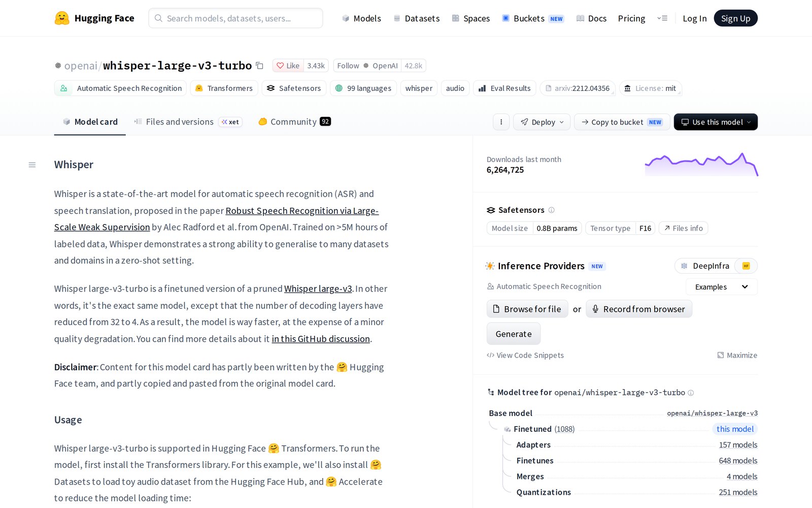Screen dimensions: 812x508
Task: Open Spaces in navigation
Action: tap(471, 18)
